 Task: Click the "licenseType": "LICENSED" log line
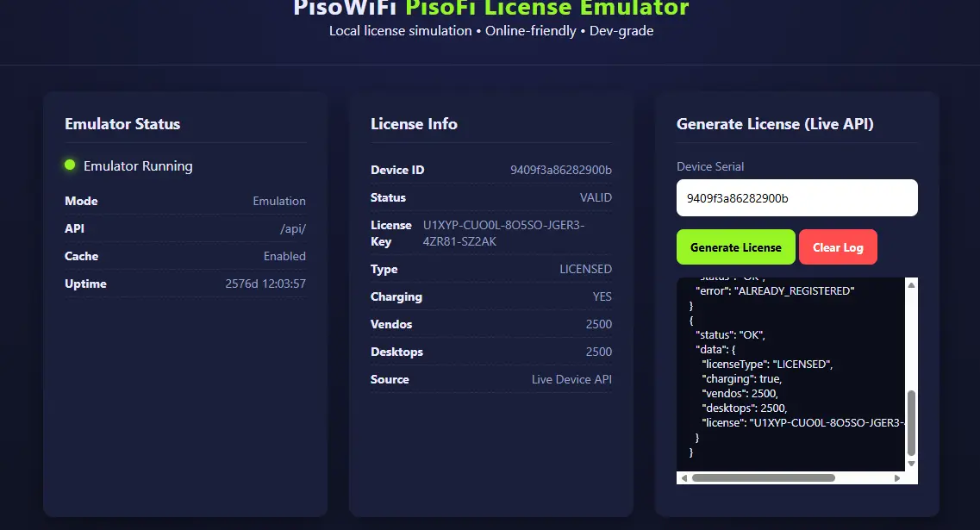pos(767,365)
